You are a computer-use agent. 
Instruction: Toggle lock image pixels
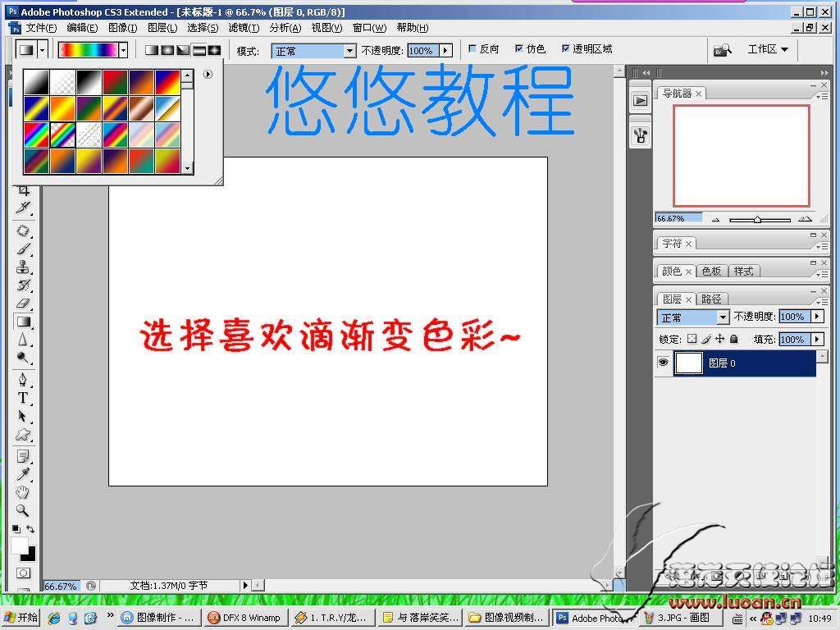(706, 339)
